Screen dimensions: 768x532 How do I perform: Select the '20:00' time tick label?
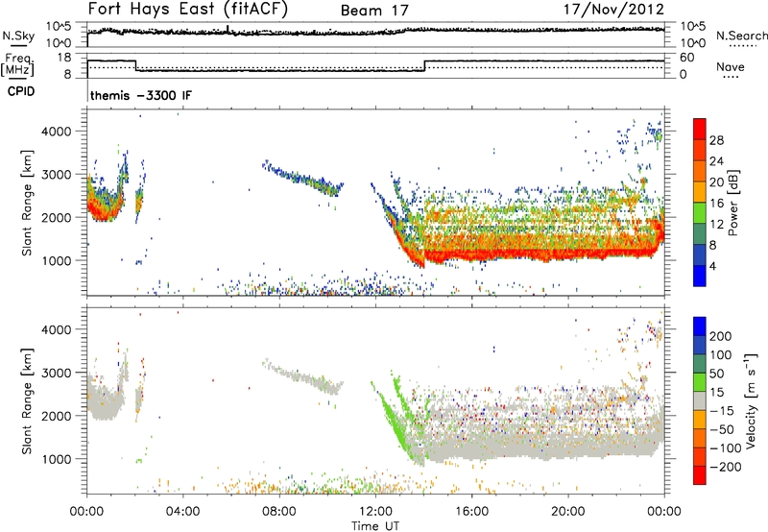[567, 512]
